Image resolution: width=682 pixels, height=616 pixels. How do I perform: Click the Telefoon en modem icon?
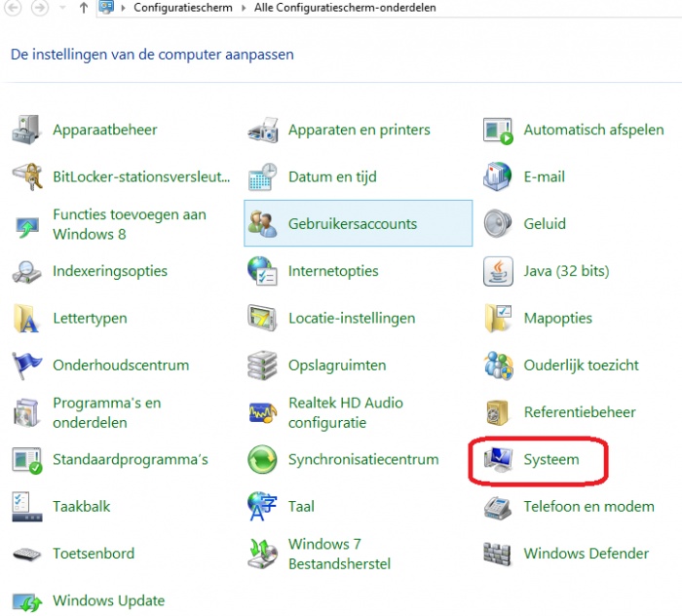(498, 508)
